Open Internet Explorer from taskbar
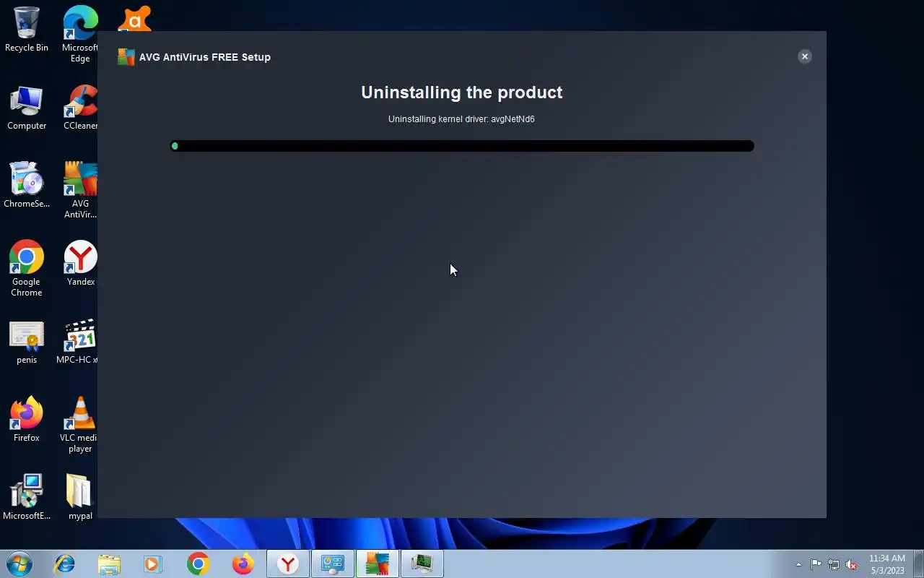This screenshot has width=924, height=578. pos(65,564)
